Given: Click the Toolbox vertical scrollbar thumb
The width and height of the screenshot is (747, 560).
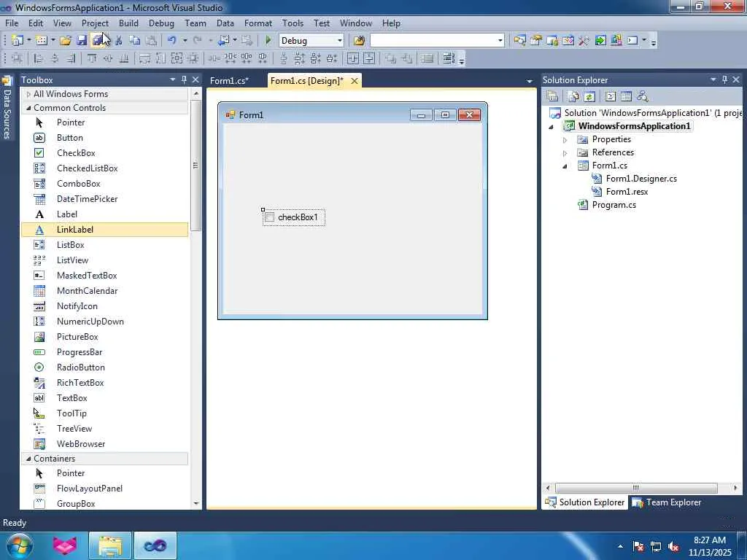Looking at the screenshot, I should tap(196, 166).
